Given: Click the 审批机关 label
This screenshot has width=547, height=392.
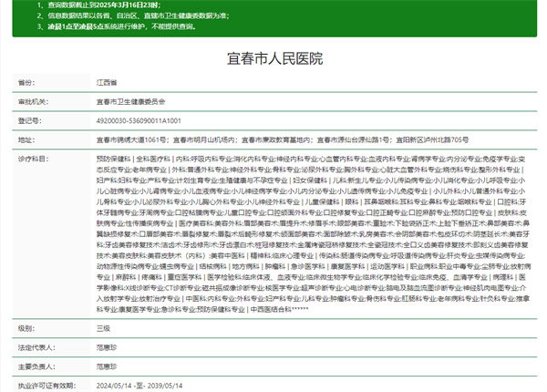Looking at the screenshot, I should coord(34,102).
